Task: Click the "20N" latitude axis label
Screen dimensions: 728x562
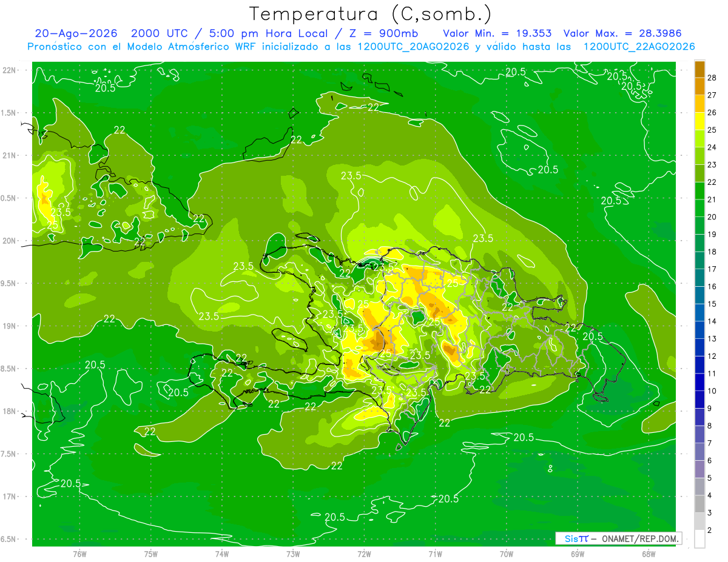Action: pyautogui.click(x=10, y=241)
